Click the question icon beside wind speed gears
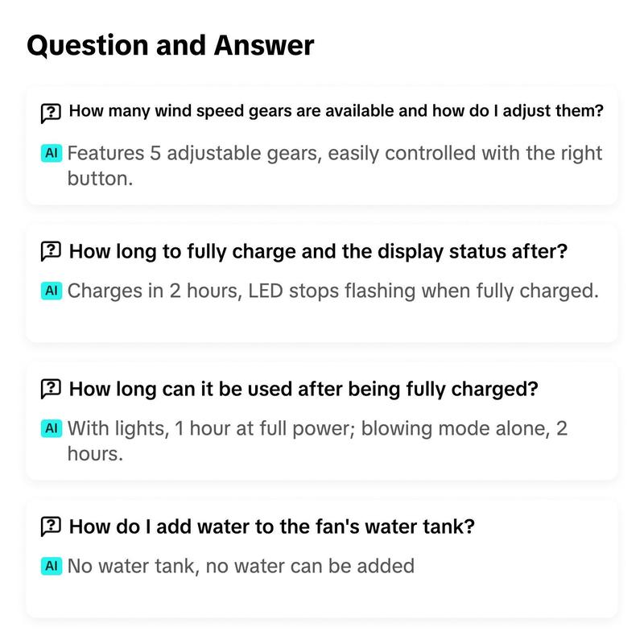The width and height of the screenshot is (644, 644). pyautogui.click(x=51, y=113)
